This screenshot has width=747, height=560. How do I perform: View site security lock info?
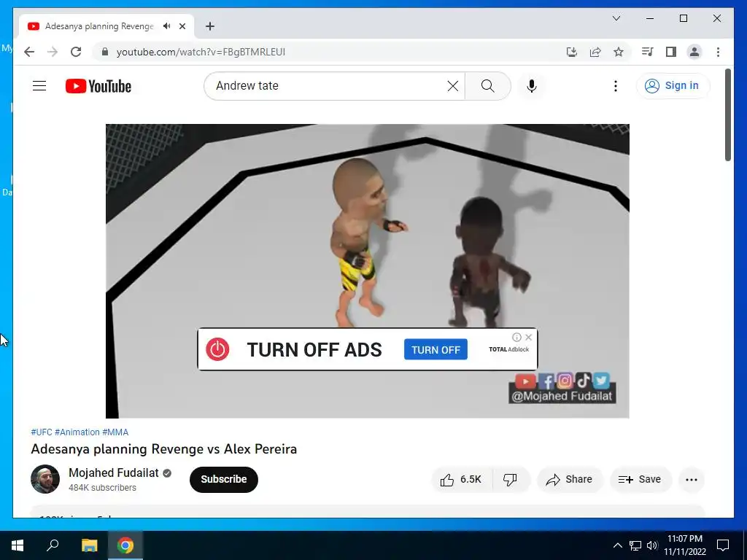(x=105, y=52)
